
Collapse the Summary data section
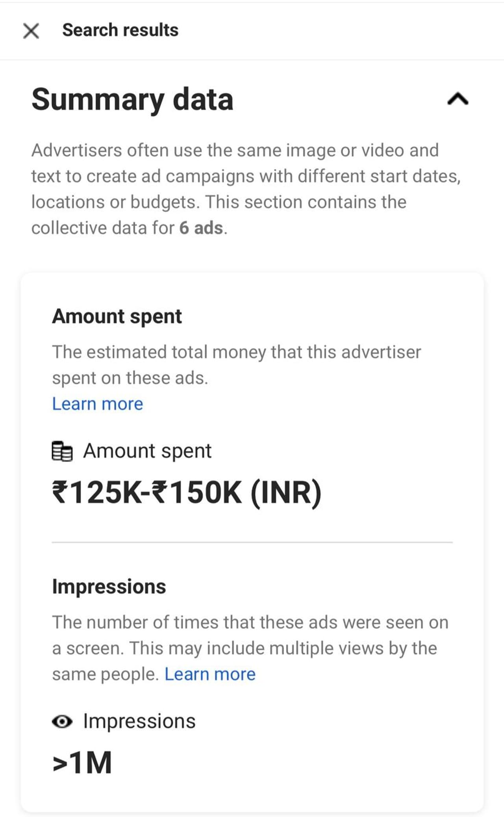(x=458, y=99)
